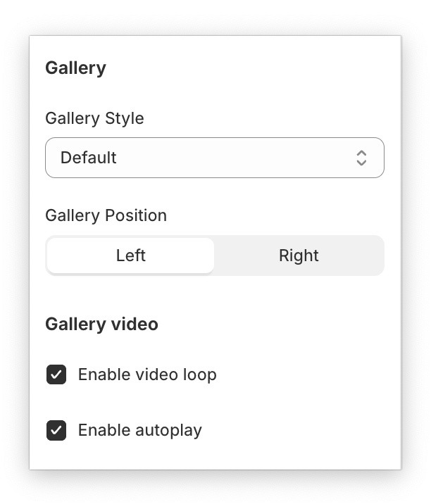The height and width of the screenshot is (504, 431).
Task: Expand Gallery Style options using the select arrows
Action: pyautogui.click(x=361, y=158)
